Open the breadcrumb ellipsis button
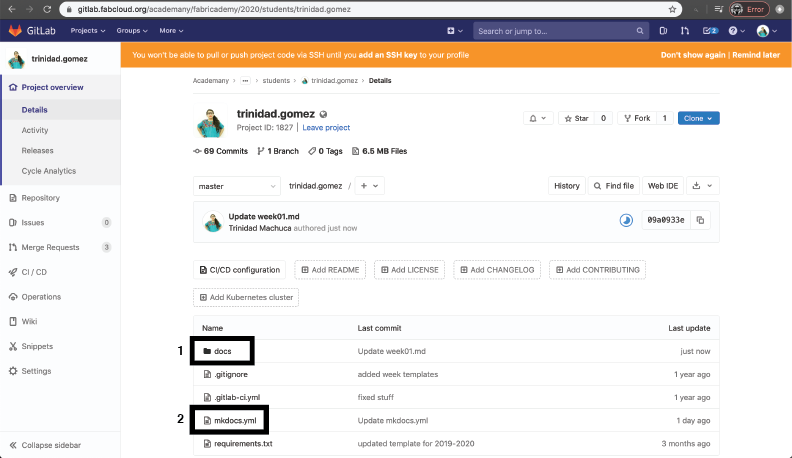The height and width of the screenshot is (458, 792). (245, 81)
